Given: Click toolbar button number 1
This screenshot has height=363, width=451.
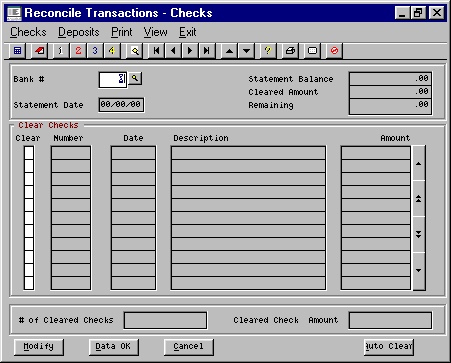Looking at the screenshot, I should 61,51.
